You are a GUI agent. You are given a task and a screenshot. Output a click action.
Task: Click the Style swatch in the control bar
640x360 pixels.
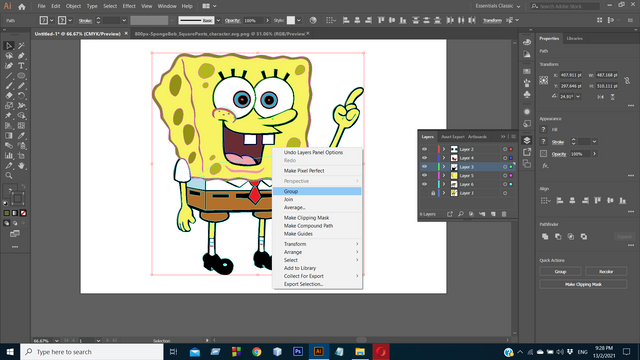(291, 20)
